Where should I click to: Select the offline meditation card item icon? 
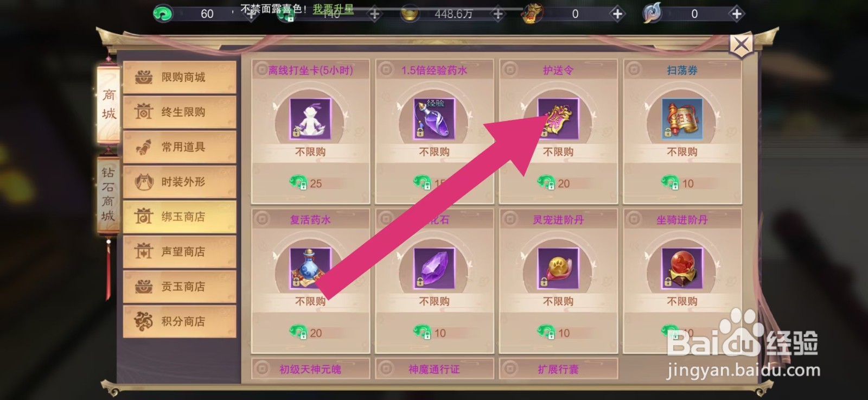310,118
